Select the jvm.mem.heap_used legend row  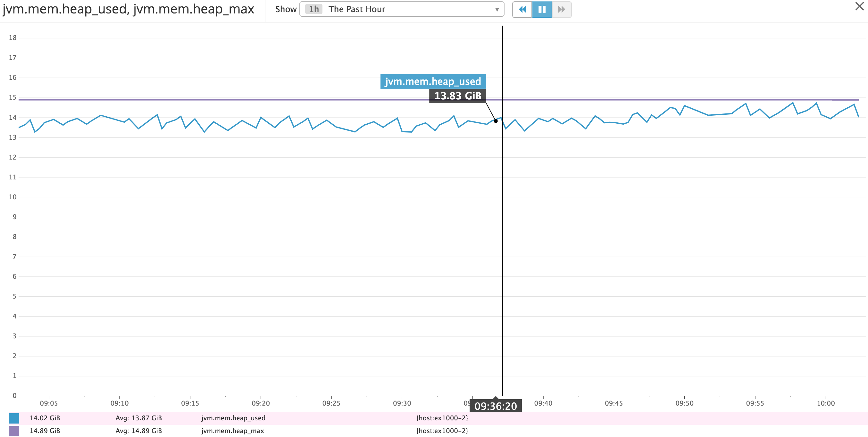click(x=233, y=418)
